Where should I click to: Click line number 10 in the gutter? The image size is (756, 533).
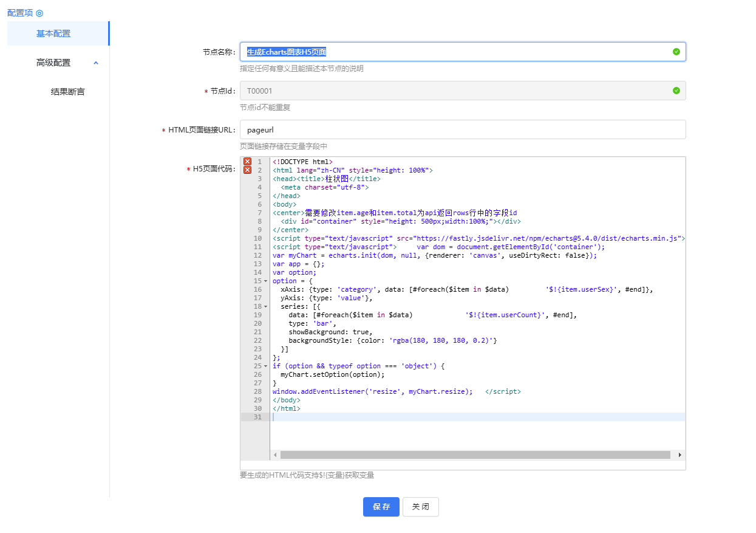tap(257, 238)
